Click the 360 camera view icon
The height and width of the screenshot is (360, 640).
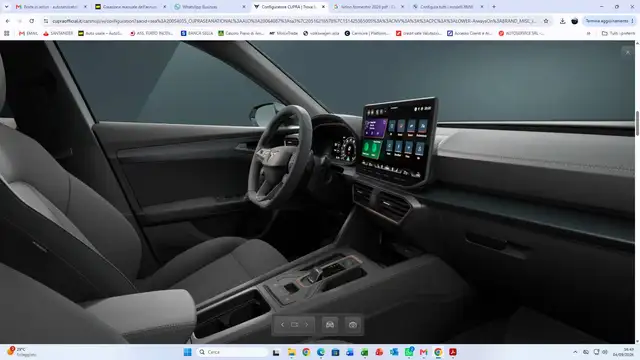pos(353,325)
